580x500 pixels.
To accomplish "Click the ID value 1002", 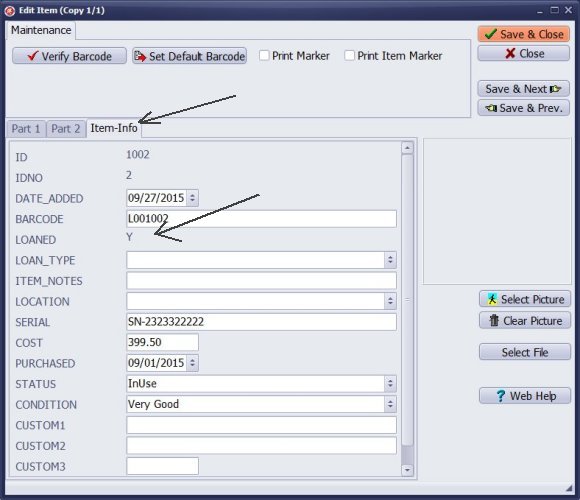I will pyautogui.click(x=138, y=154).
